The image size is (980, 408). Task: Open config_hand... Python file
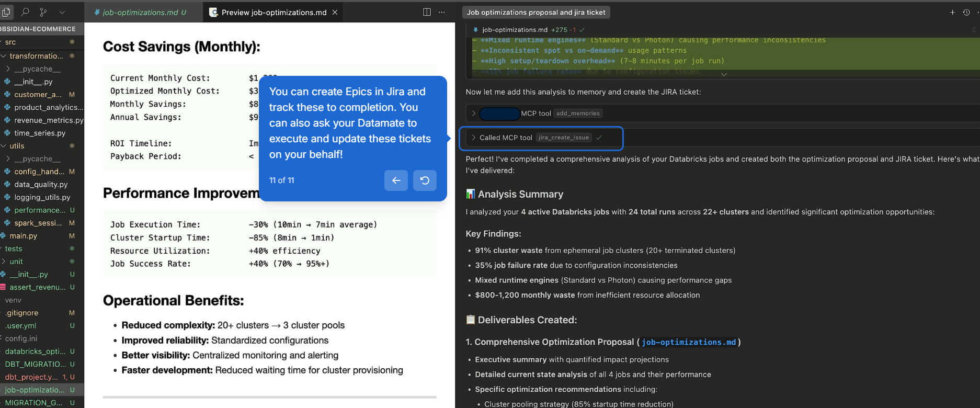coord(42,171)
